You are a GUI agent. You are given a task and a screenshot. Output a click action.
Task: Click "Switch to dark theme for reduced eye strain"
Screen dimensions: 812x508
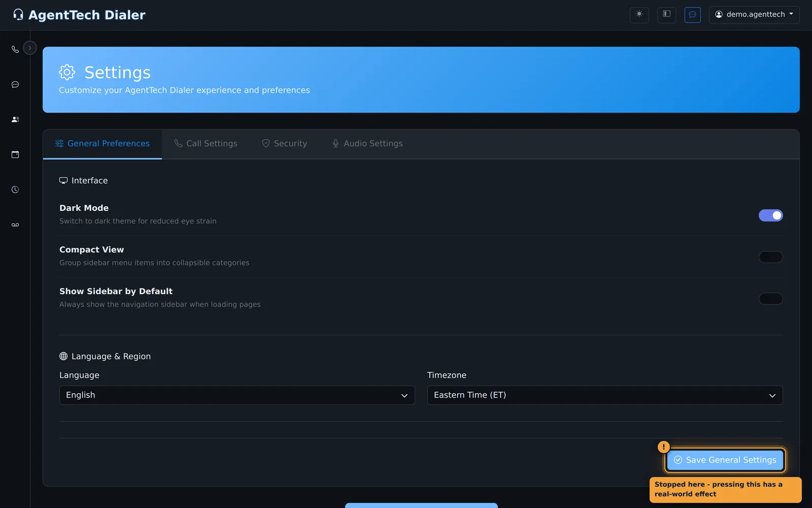pos(138,221)
